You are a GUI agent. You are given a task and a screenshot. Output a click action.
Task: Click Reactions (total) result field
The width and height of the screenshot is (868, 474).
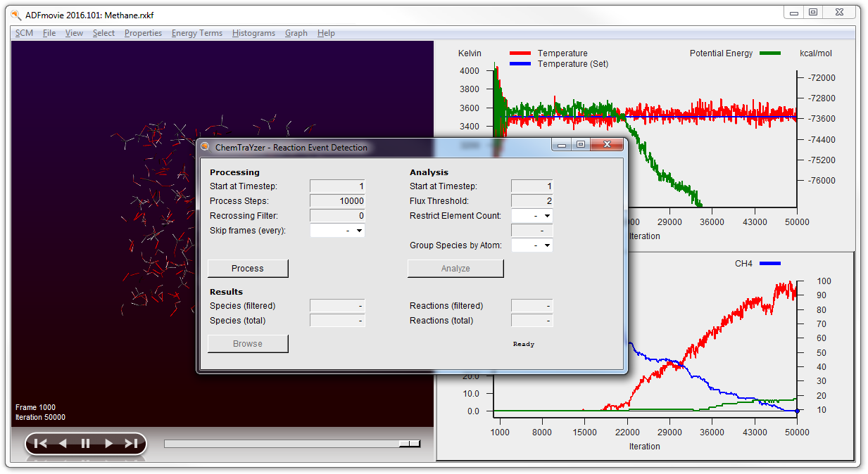(532, 321)
